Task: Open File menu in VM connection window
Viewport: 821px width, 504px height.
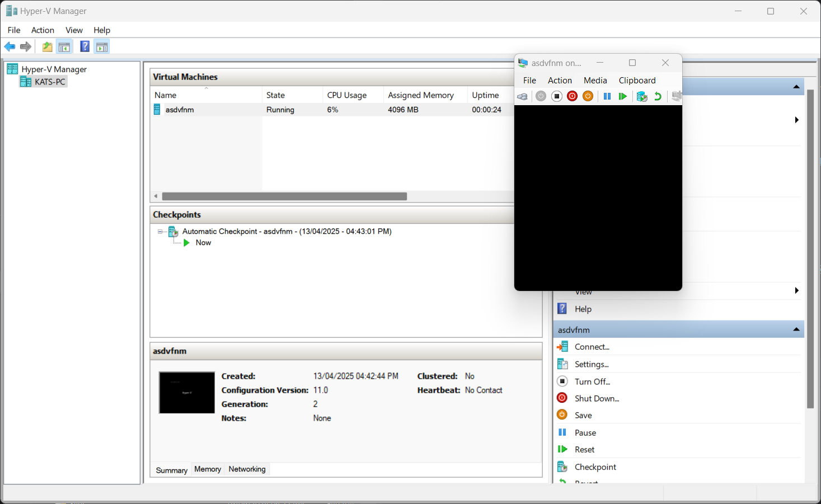Action: (x=529, y=81)
